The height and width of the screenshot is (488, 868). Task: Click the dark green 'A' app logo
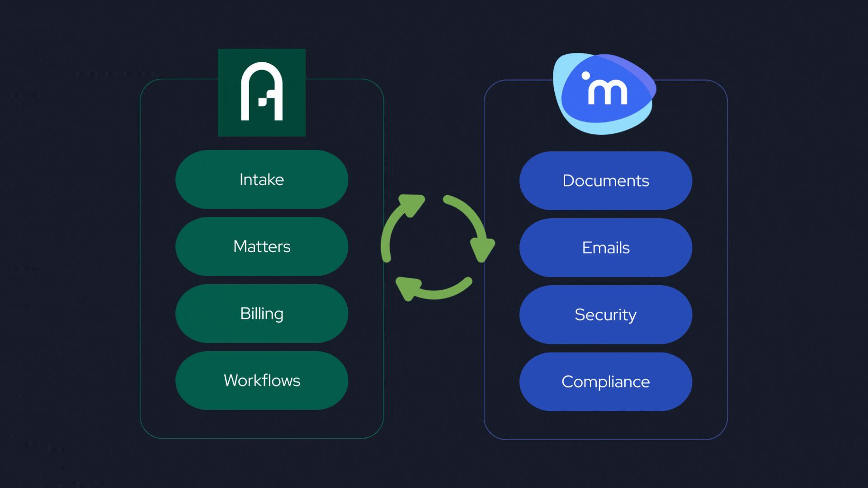261,93
